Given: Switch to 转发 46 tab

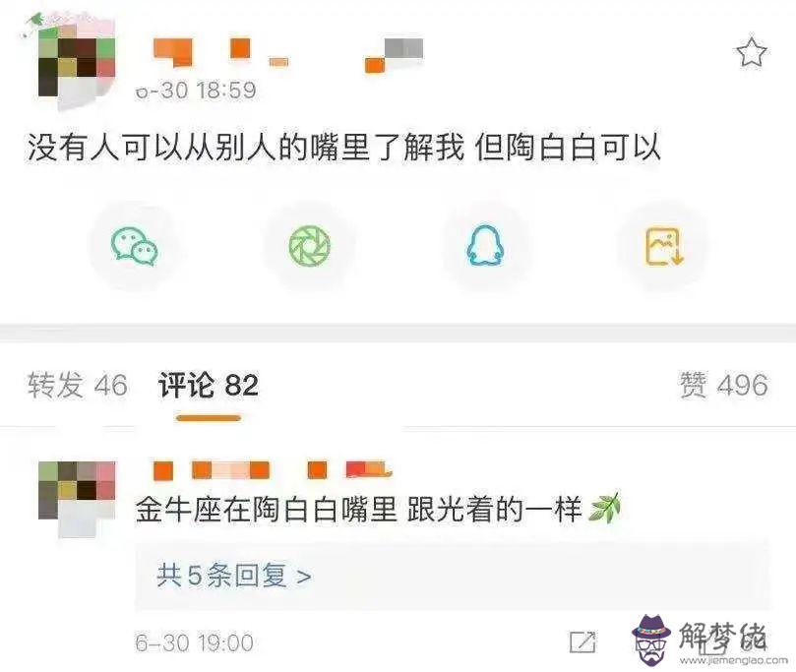Looking at the screenshot, I should click(77, 385).
